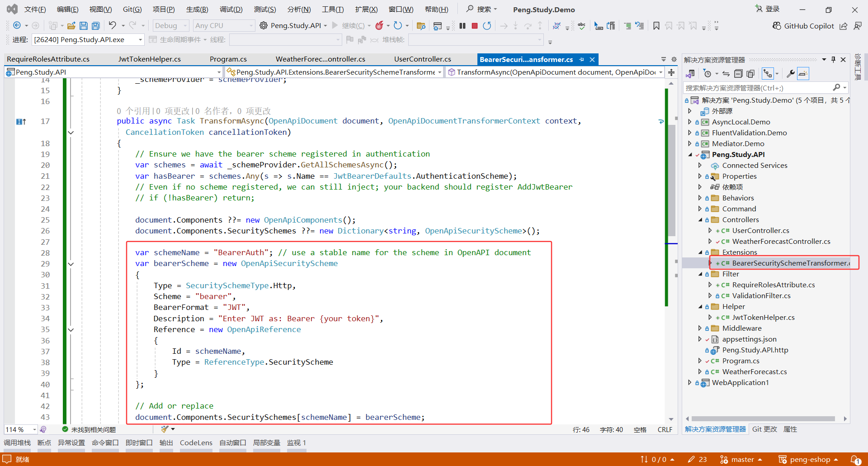Click the Solution Explorer search box
Image resolution: width=868 pixels, height=466 pixels.
[766, 88]
